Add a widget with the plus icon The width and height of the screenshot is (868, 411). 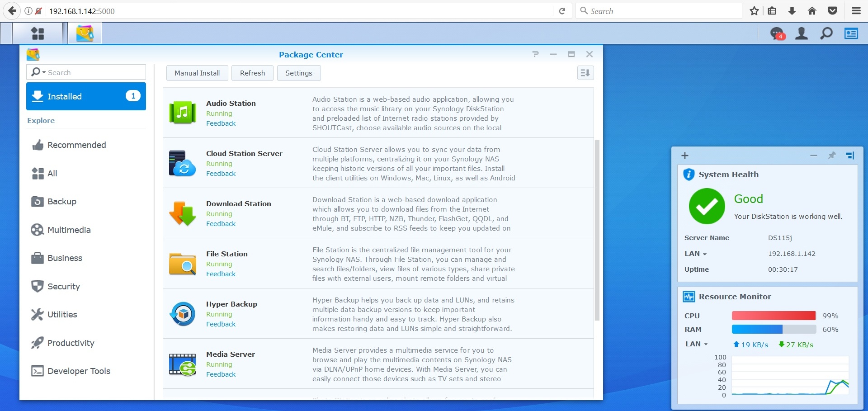[685, 156]
